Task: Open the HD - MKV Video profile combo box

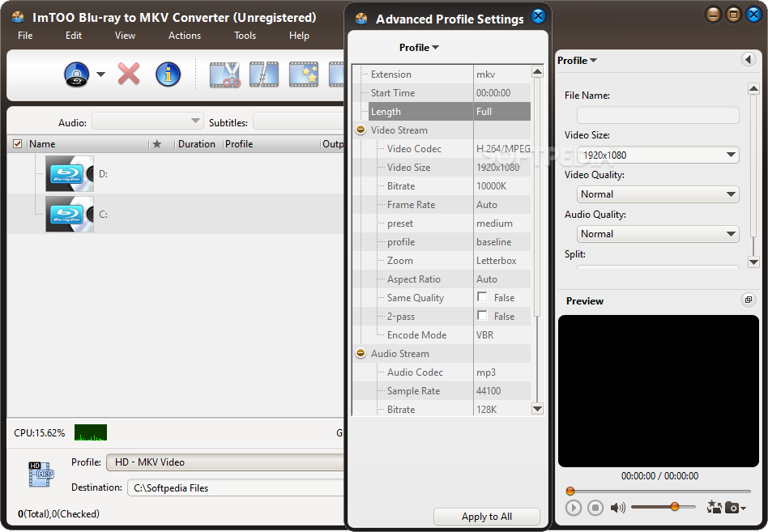Action: (x=226, y=462)
